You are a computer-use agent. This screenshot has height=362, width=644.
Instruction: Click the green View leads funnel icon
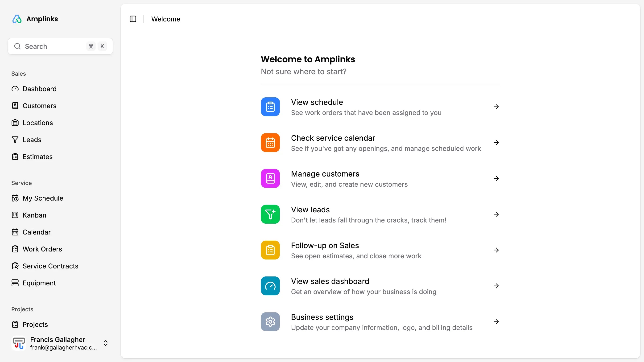(270, 214)
